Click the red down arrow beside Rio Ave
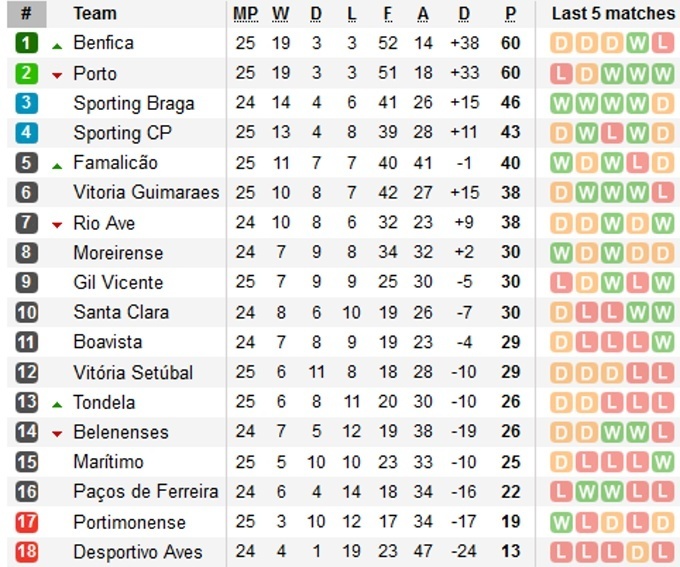Viewport: 680px width, 567px height. pyautogui.click(x=57, y=225)
